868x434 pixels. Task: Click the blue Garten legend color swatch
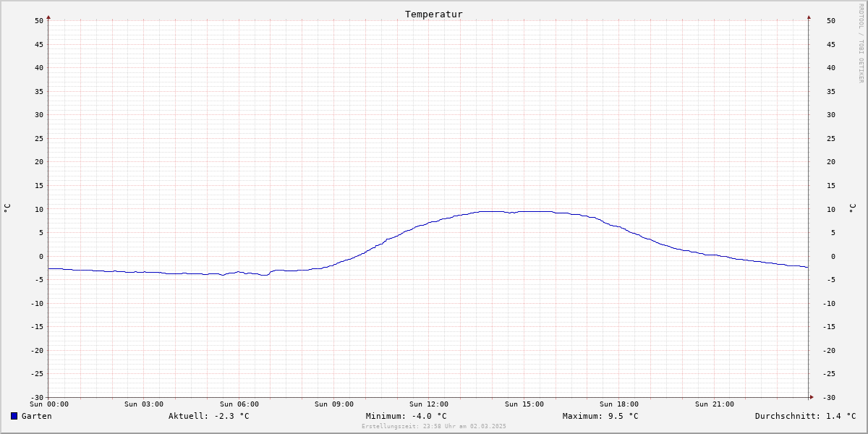tap(14, 416)
